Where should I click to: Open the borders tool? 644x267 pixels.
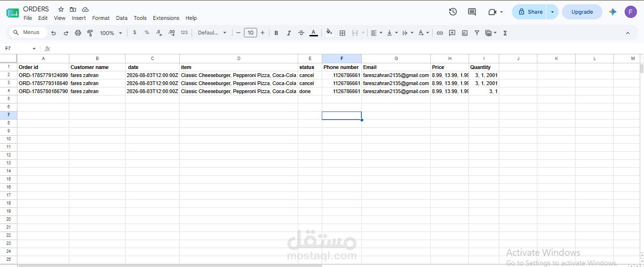[343, 33]
